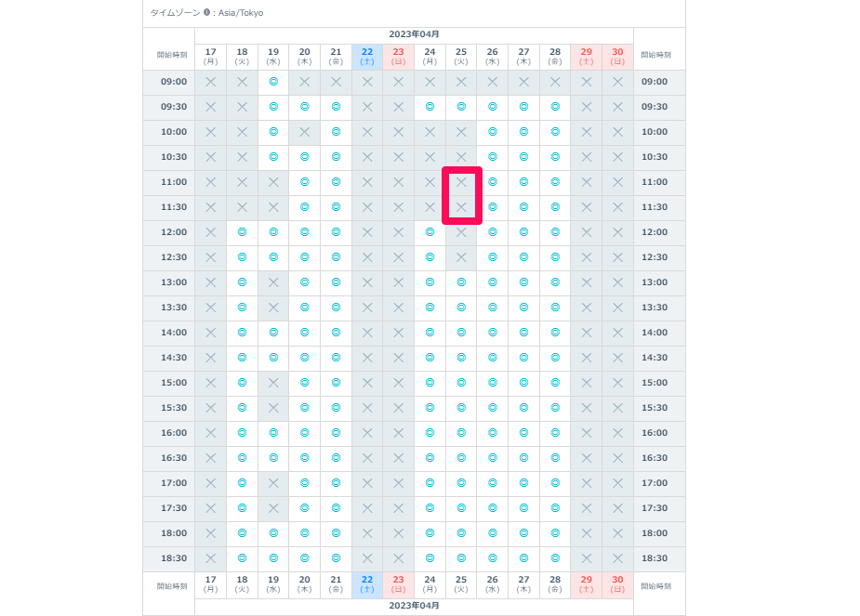Select the 11:00 available slot on April 27
Viewport: 860px width, 616px height.
(x=523, y=182)
